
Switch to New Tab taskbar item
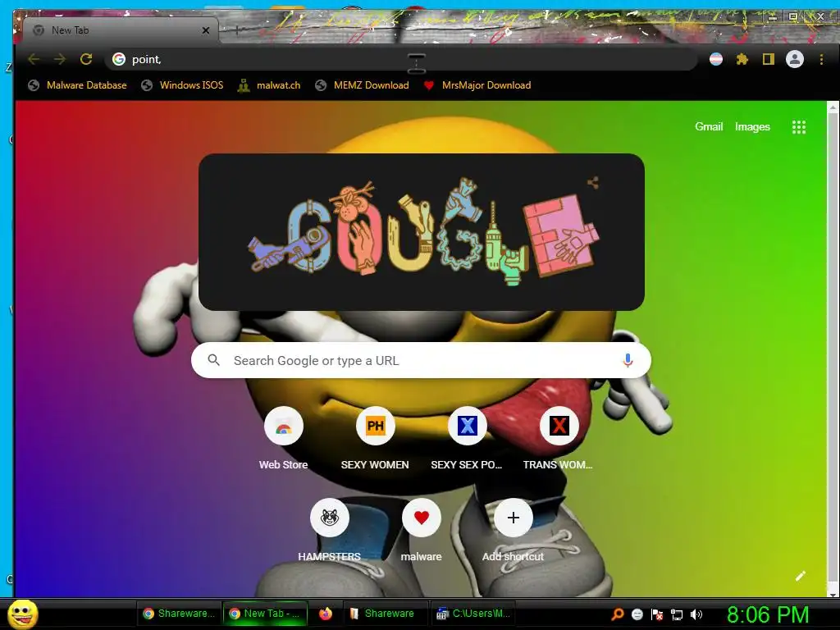click(x=265, y=614)
